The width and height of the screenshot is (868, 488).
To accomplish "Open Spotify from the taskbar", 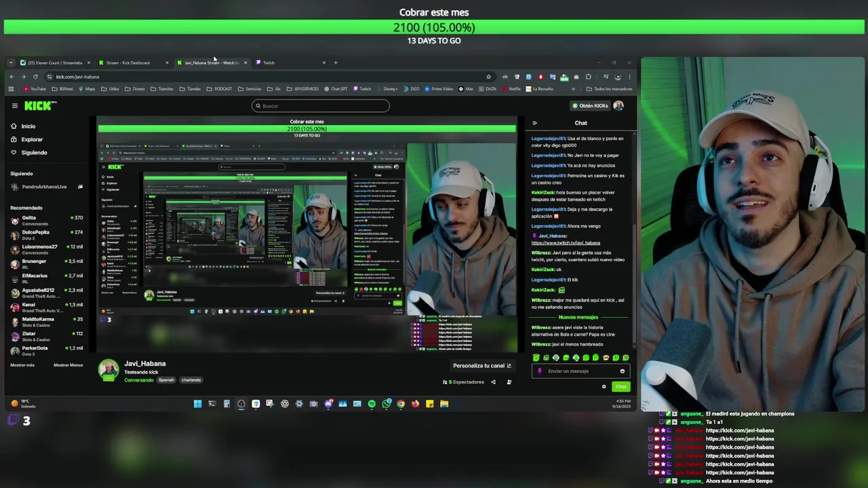I will tap(372, 404).
